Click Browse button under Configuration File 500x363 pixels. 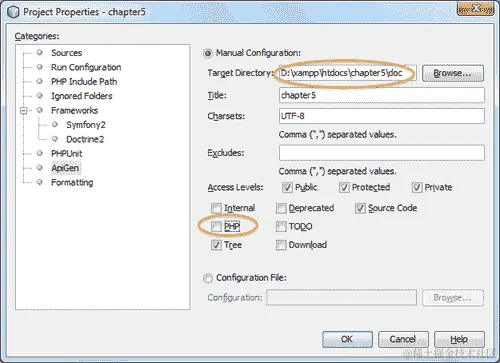pos(453,298)
